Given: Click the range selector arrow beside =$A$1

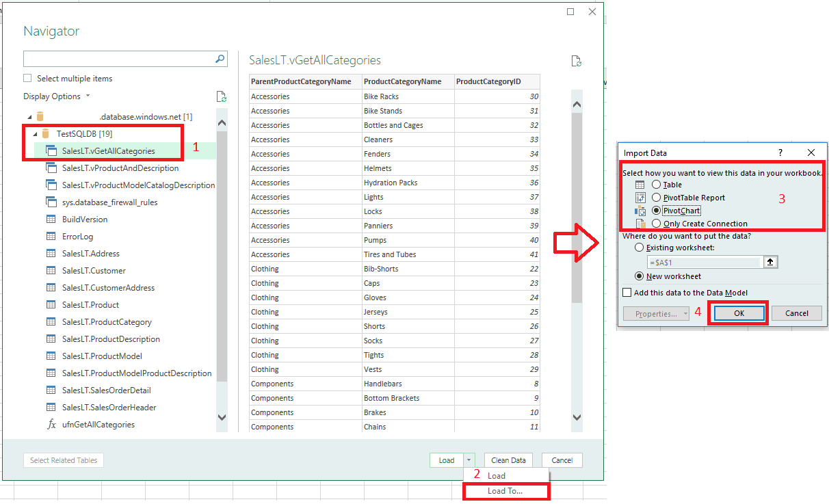Looking at the screenshot, I should 771,262.
